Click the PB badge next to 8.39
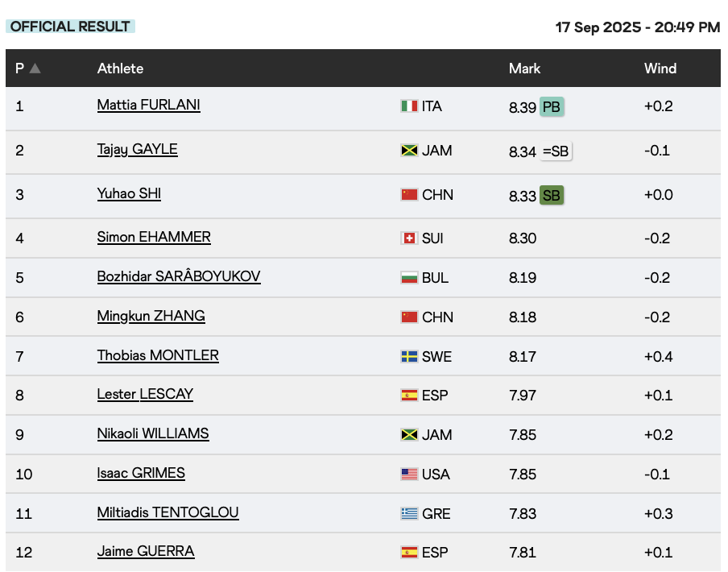Image resolution: width=728 pixels, height=572 pixels. (x=552, y=107)
